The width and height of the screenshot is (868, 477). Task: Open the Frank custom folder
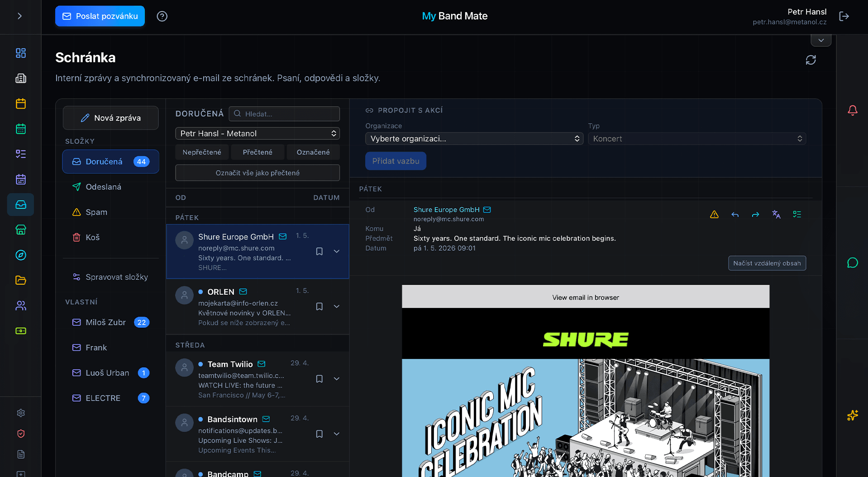[x=111, y=348]
